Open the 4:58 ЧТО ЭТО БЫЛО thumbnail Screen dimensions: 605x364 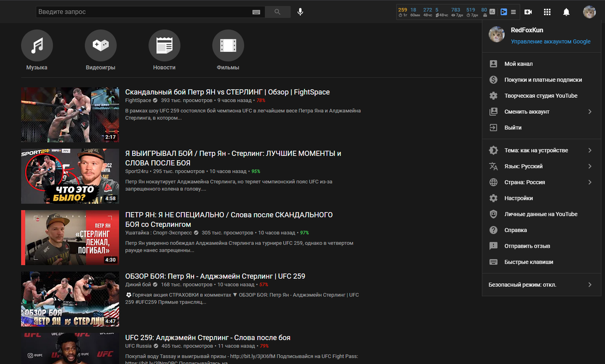click(70, 176)
